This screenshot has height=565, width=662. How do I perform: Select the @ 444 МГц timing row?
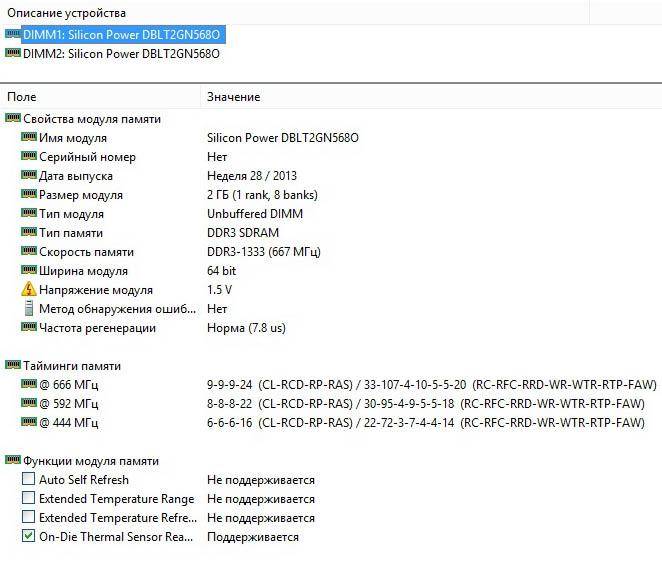point(69,423)
